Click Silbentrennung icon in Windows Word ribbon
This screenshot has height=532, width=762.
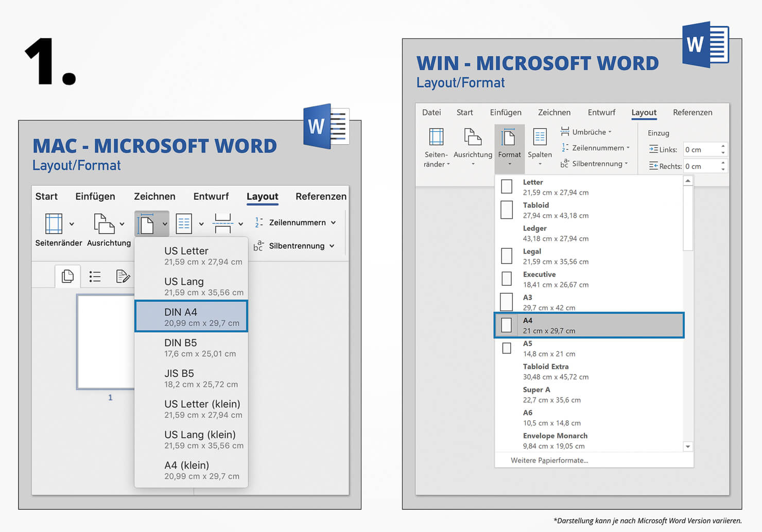[x=565, y=163]
